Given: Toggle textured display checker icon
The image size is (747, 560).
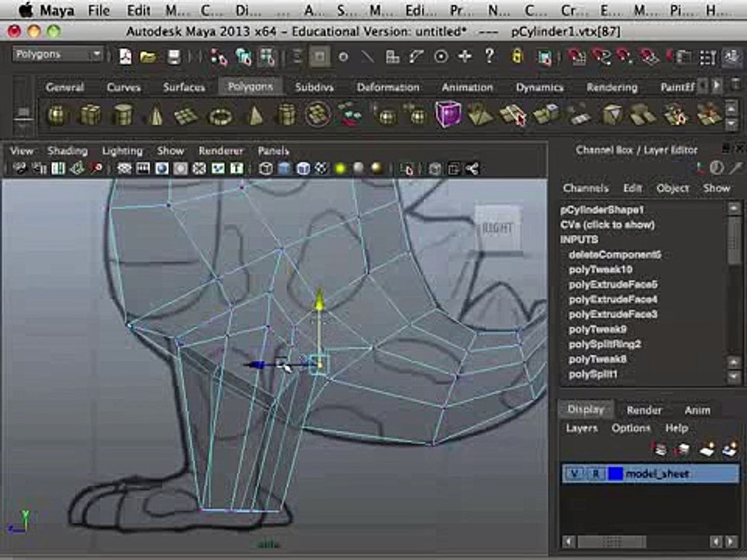Looking at the screenshot, I should [321, 168].
